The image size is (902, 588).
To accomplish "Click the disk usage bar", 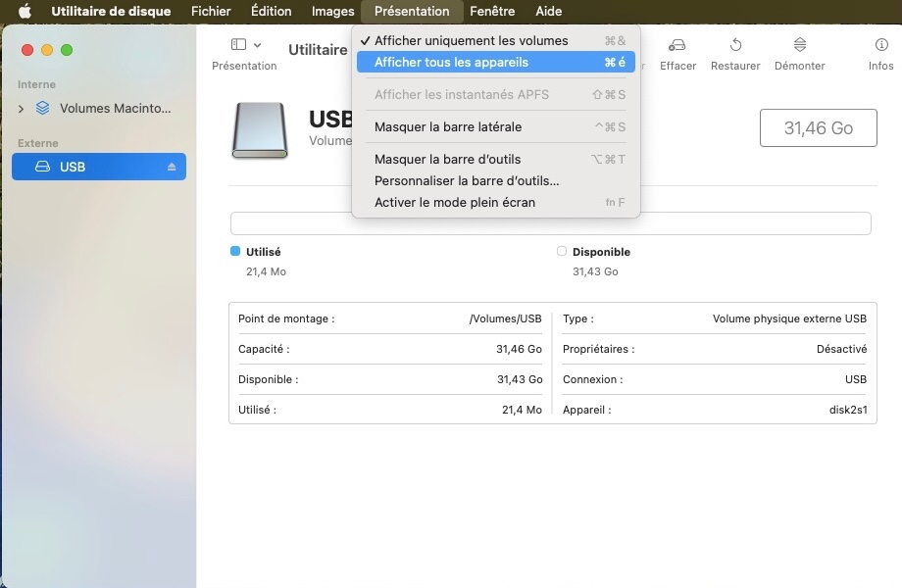I will pyautogui.click(x=550, y=223).
